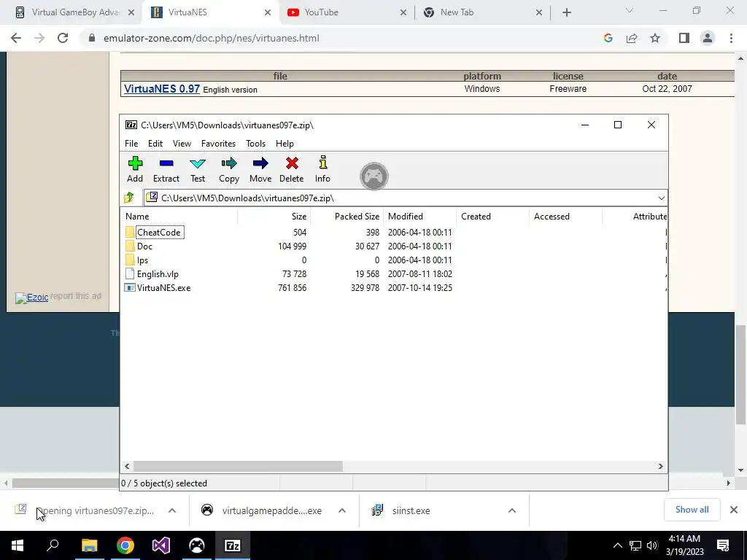The image size is (747, 560).
Task: Open Visual Studio from the taskbar
Action: point(161,545)
